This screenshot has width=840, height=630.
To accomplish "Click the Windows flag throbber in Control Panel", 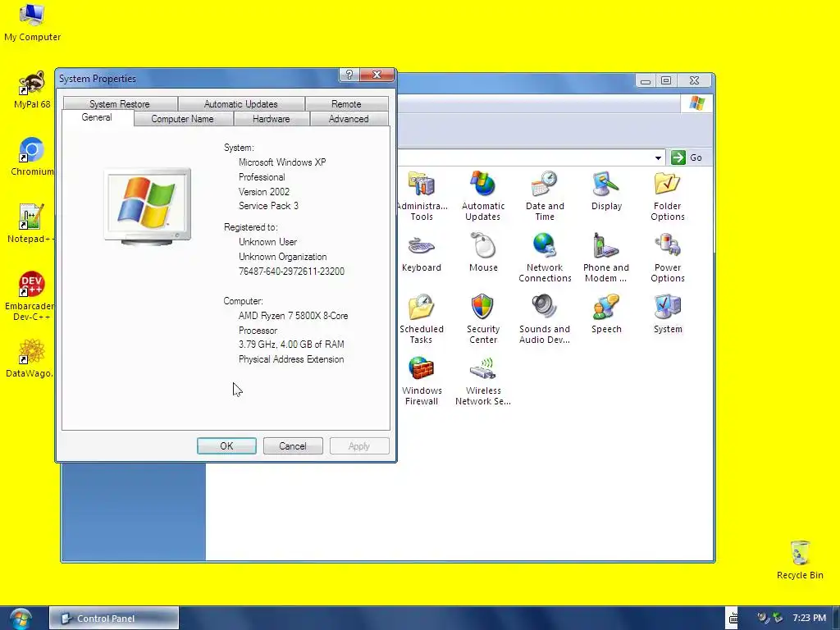I will 697,103.
